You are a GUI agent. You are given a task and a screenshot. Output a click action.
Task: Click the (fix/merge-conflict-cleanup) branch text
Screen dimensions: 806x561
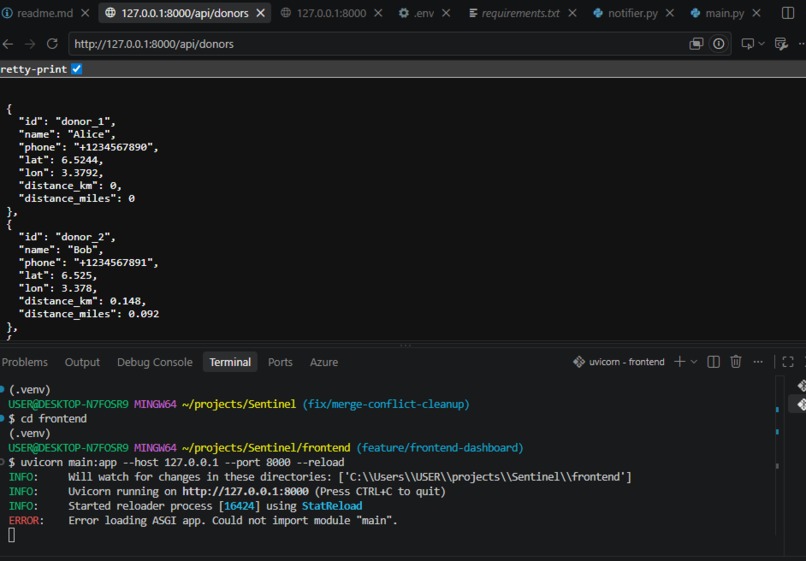pyautogui.click(x=386, y=404)
